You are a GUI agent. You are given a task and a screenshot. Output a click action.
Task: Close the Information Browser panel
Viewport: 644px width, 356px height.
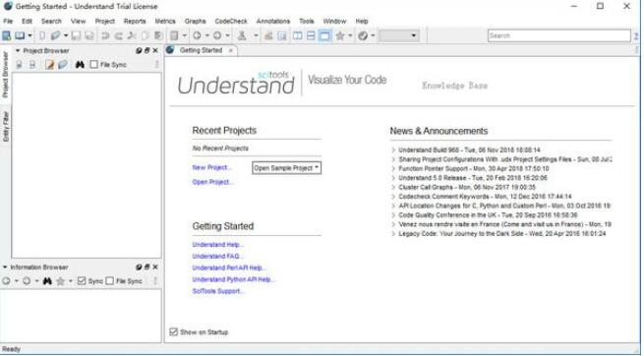click(x=155, y=267)
